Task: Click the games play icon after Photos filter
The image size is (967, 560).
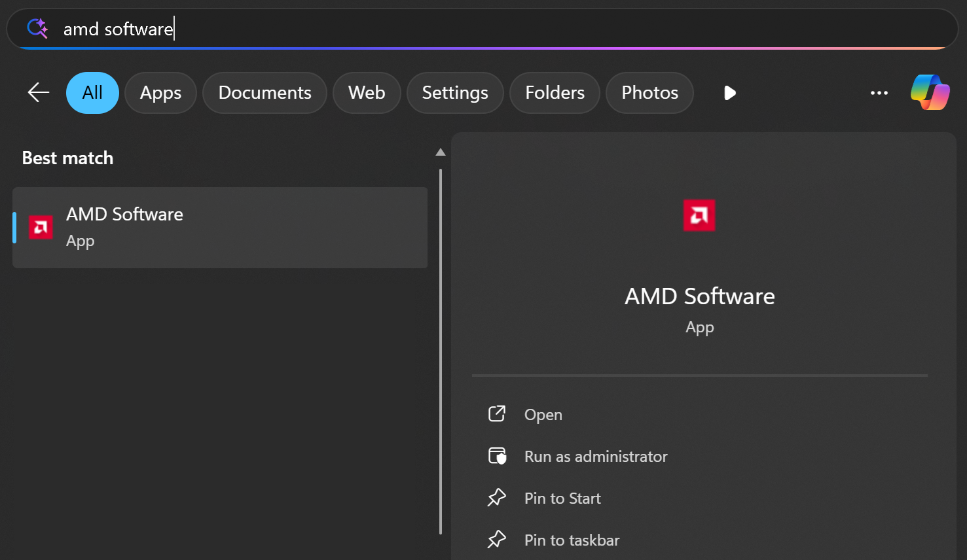Action: (729, 92)
